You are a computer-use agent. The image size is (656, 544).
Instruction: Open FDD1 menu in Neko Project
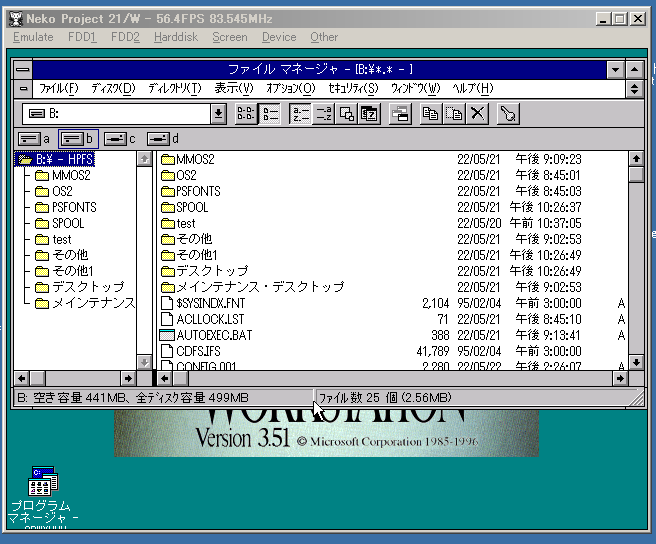click(x=82, y=37)
